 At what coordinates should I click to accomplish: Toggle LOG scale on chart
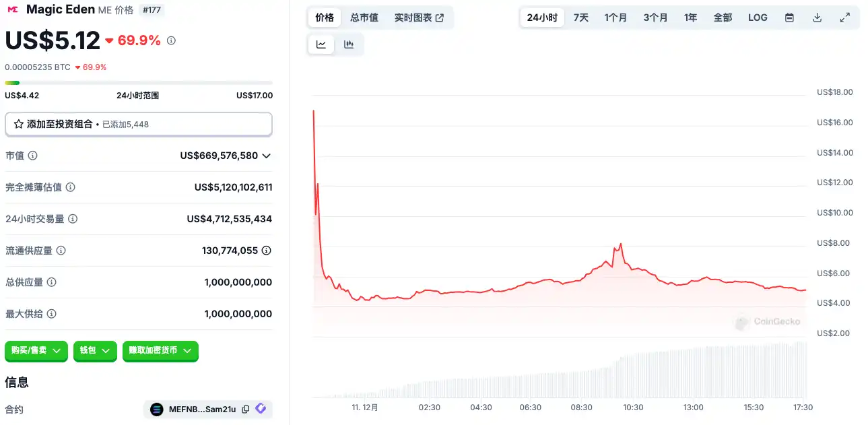[x=758, y=18]
